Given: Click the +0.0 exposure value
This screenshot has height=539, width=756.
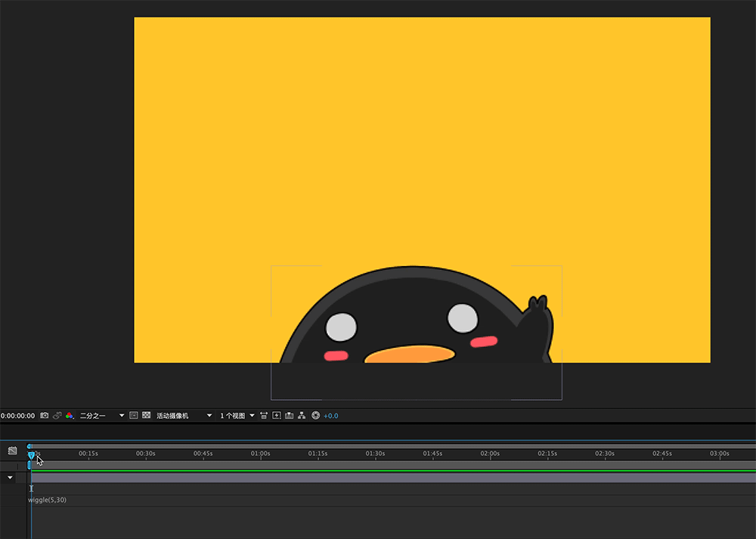Looking at the screenshot, I should click(x=331, y=416).
